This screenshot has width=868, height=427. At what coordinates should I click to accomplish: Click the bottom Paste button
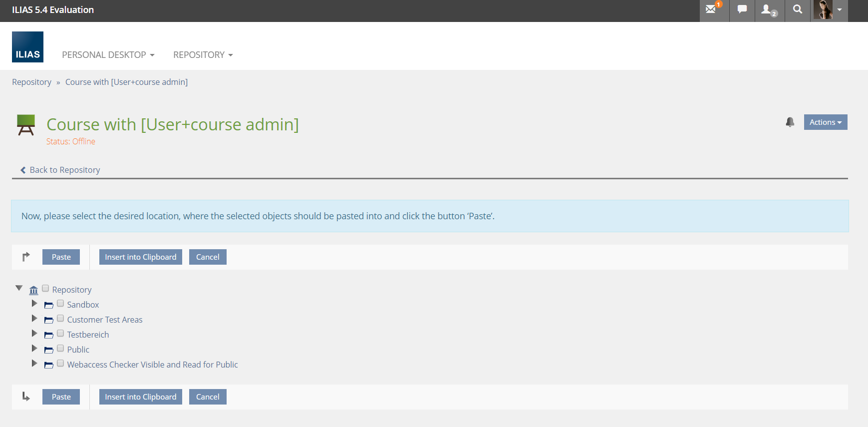click(61, 397)
